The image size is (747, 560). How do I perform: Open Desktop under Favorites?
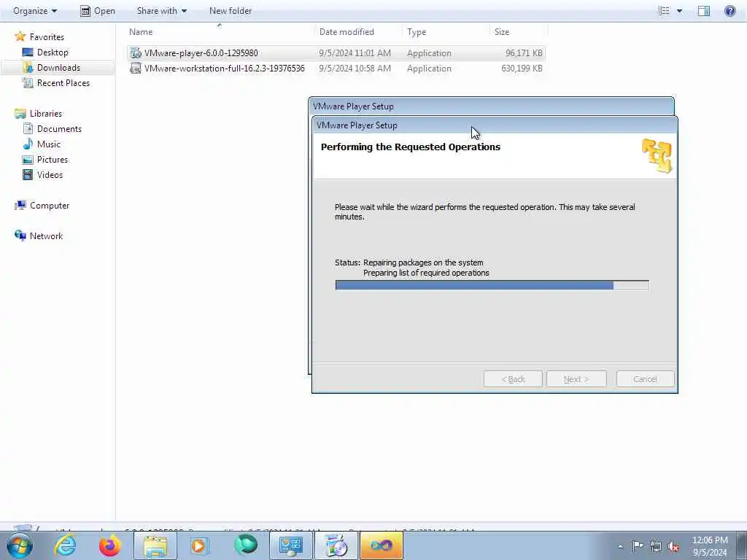pos(53,52)
